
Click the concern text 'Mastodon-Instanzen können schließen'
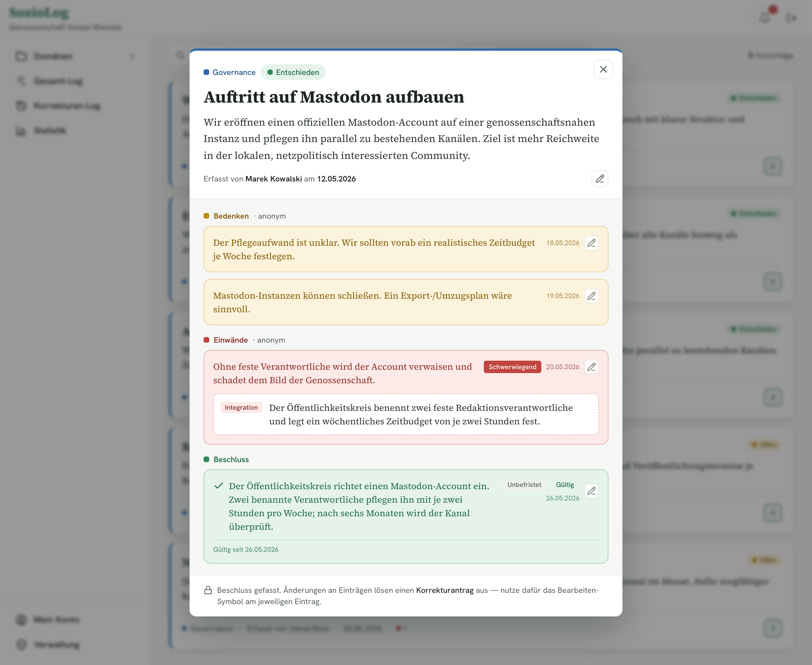tap(362, 302)
